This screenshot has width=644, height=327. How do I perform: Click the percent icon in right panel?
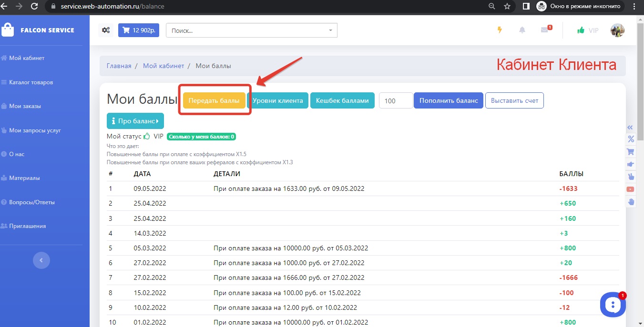coord(631,139)
